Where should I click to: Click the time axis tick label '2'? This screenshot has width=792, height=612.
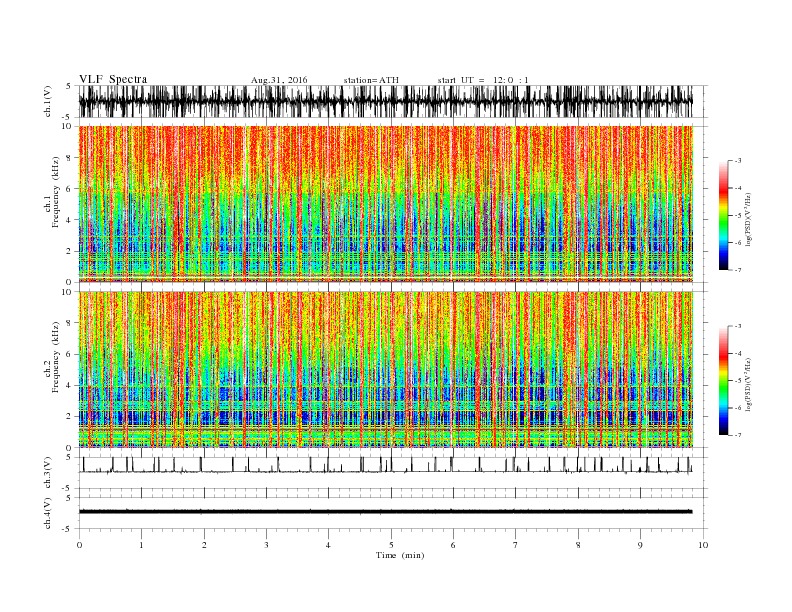coord(204,545)
